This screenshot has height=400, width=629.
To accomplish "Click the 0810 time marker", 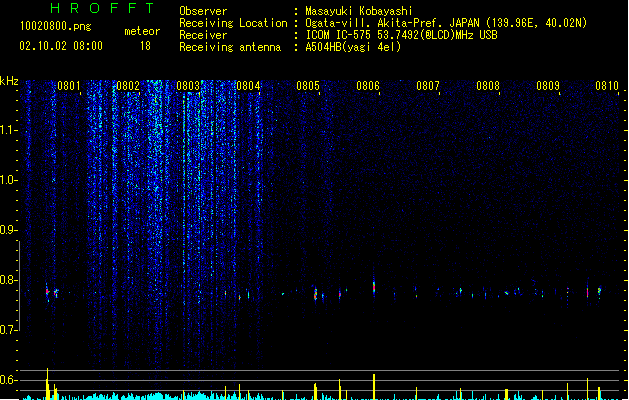I will pyautogui.click(x=607, y=86).
